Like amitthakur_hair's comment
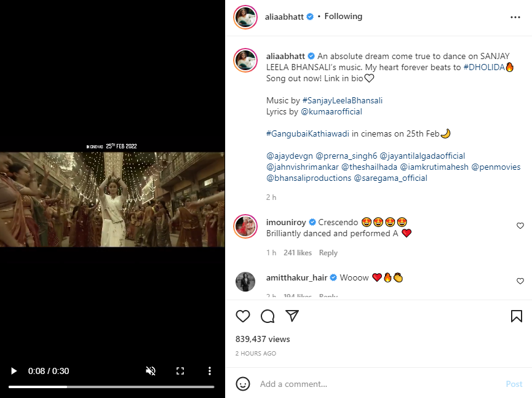The height and width of the screenshot is (398, 532). pos(520,281)
